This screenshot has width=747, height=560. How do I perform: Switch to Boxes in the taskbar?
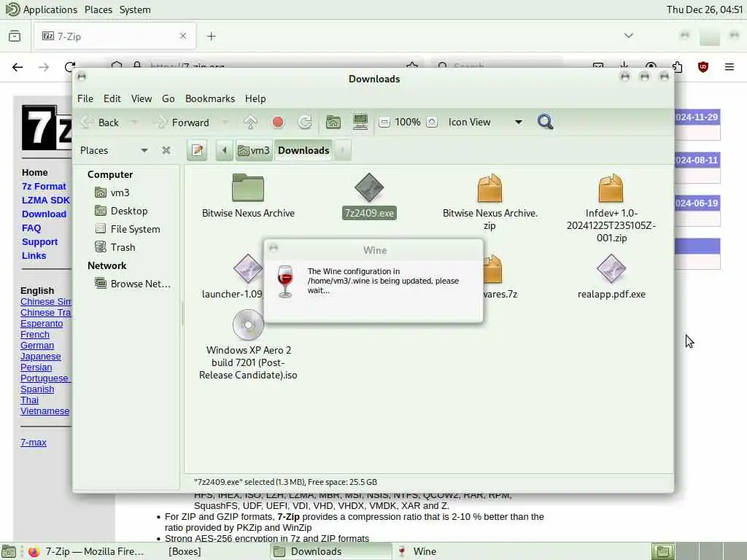[185, 551]
